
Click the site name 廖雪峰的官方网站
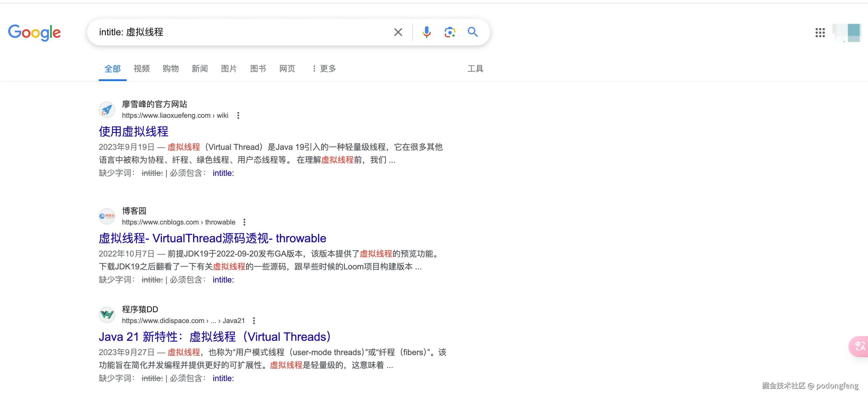click(154, 104)
